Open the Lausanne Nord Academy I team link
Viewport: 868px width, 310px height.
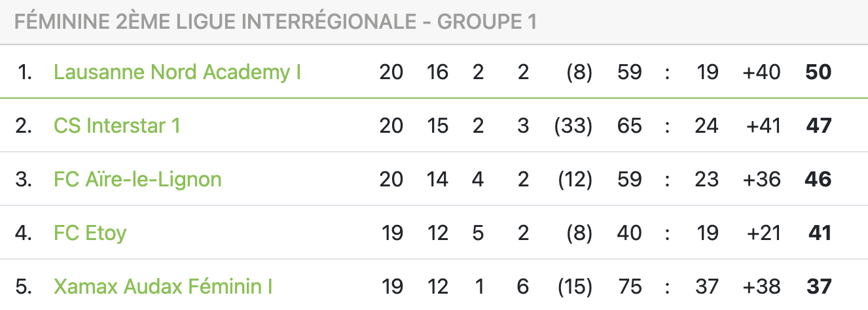(177, 71)
